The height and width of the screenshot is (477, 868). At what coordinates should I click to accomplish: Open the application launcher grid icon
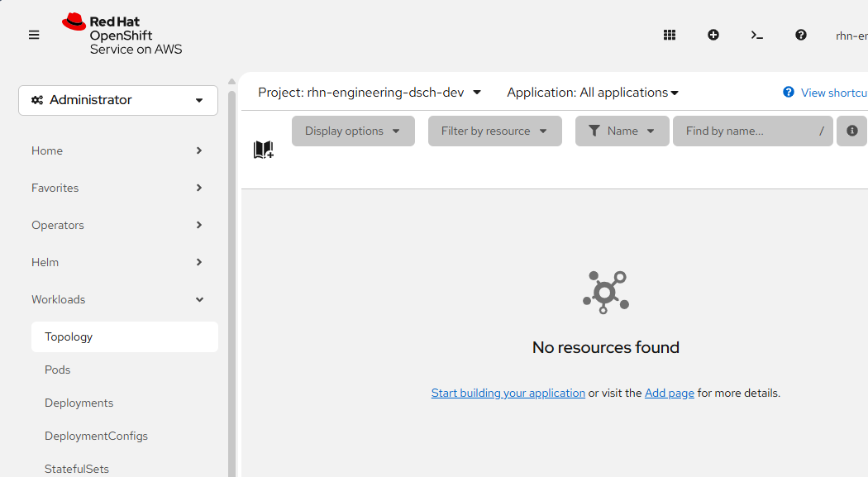click(670, 35)
